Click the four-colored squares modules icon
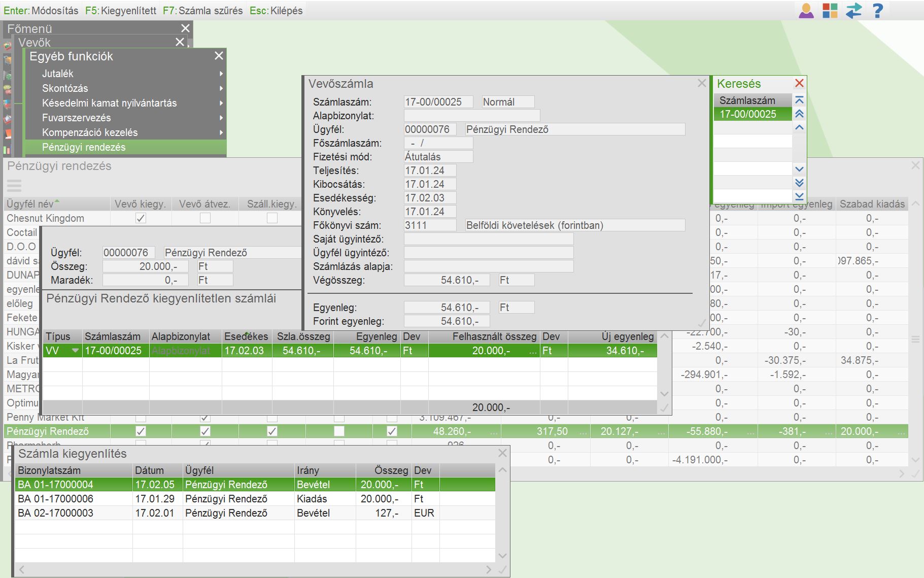Image resolution: width=924 pixels, height=578 pixels. point(830,11)
